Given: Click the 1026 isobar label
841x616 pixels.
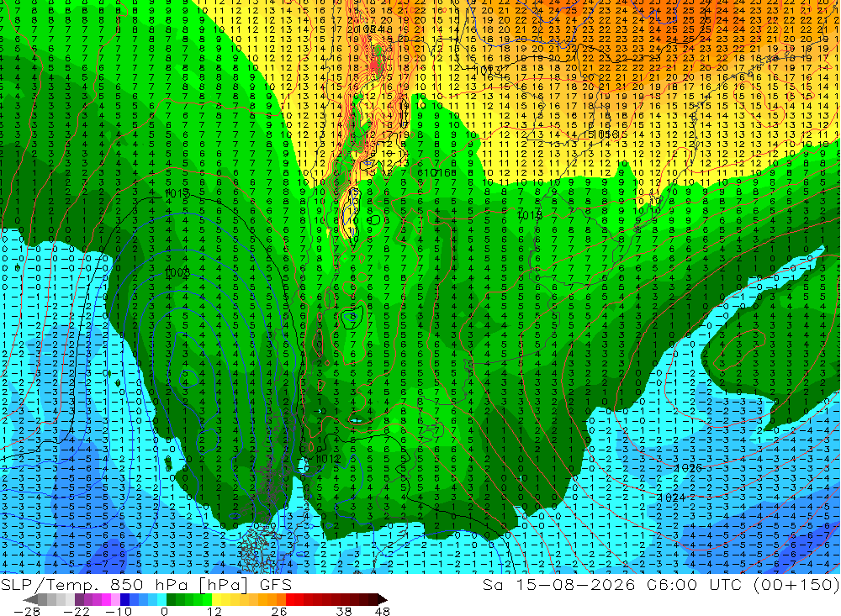Looking at the screenshot, I should pos(689,468).
